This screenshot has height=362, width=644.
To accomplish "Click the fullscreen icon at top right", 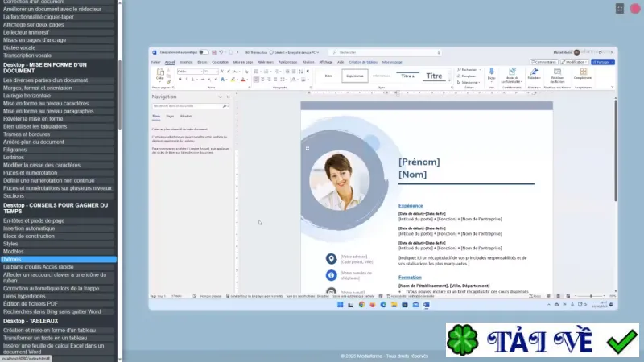I will (x=620, y=9).
